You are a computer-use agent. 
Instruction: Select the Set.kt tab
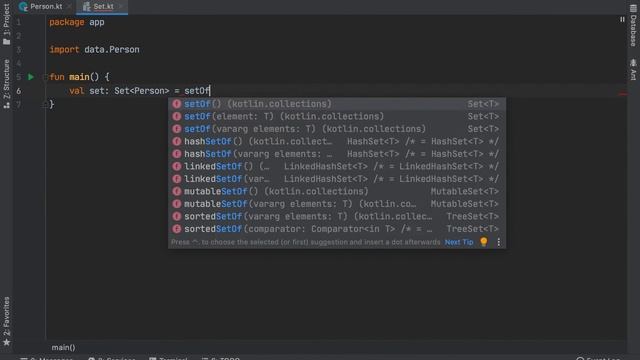tap(102, 7)
